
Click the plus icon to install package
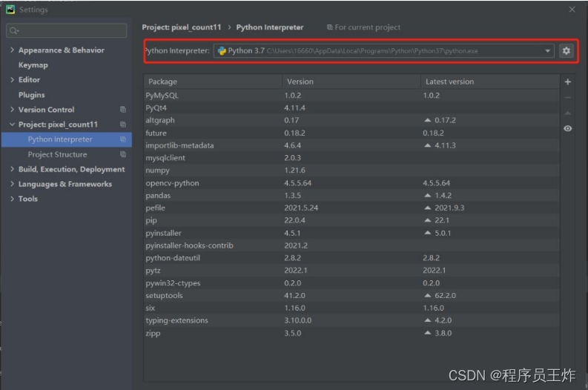[x=568, y=82]
